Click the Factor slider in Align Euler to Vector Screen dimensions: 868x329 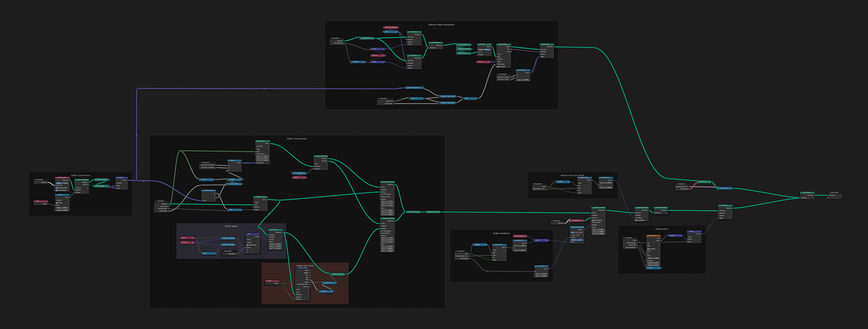point(577,240)
